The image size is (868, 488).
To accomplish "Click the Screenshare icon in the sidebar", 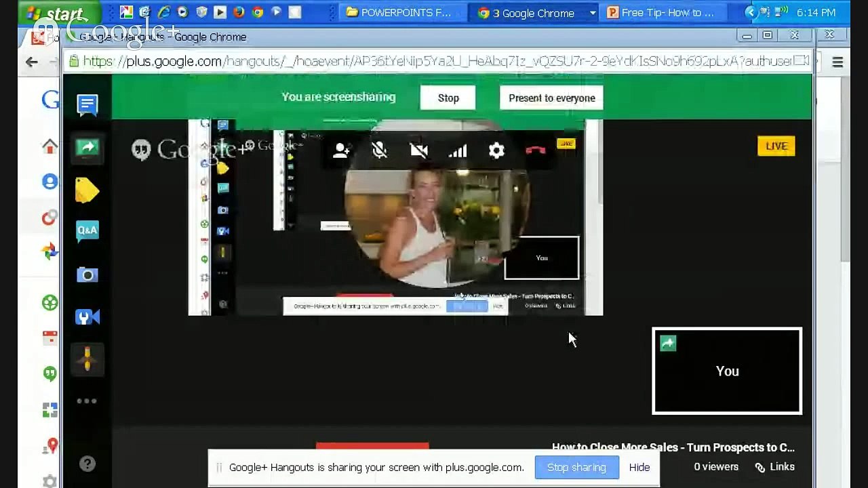I will [87, 147].
